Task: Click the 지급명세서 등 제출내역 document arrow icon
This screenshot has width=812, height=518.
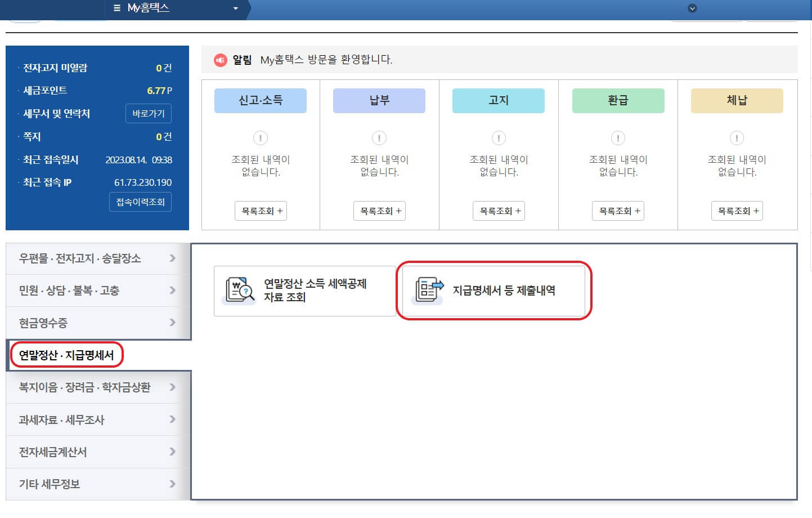Action: coord(429,291)
